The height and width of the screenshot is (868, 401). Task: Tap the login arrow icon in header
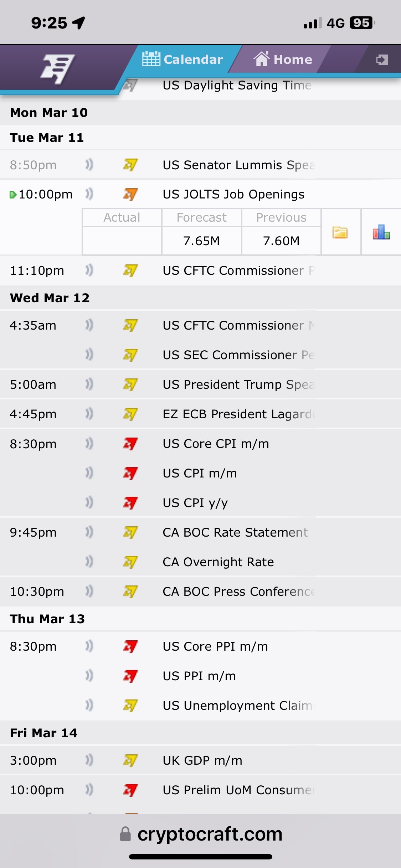(382, 60)
